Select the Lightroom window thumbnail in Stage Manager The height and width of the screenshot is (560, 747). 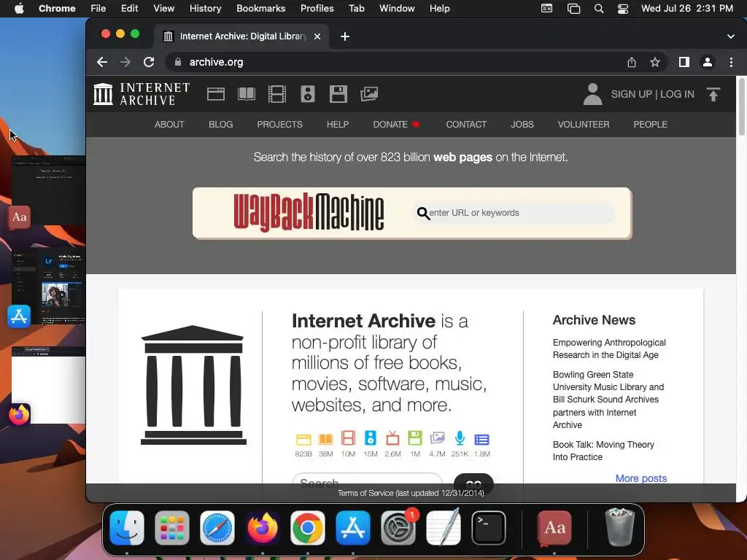pyautogui.click(x=49, y=286)
